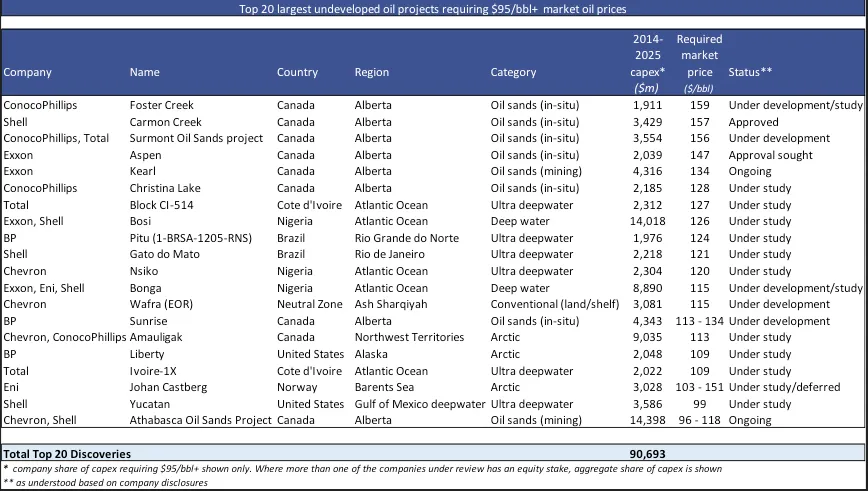Select the 'Aspen' project name
This screenshot has height=491, width=868.
tap(146, 155)
